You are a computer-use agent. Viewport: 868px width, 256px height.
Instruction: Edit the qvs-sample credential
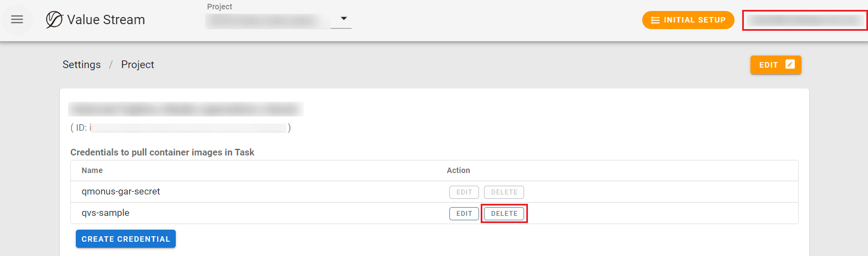tap(464, 214)
